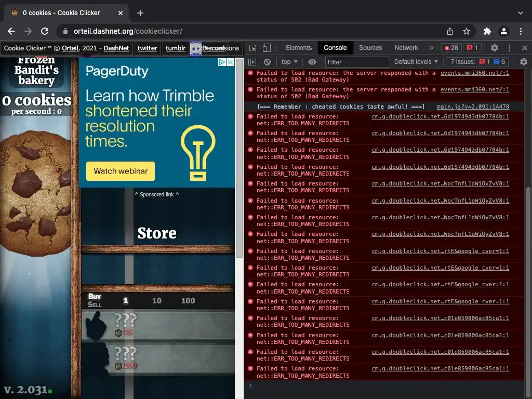Close the DevTools panel
Image resolution: width=532 pixels, height=399 pixels.
pyautogui.click(x=525, y=48)
